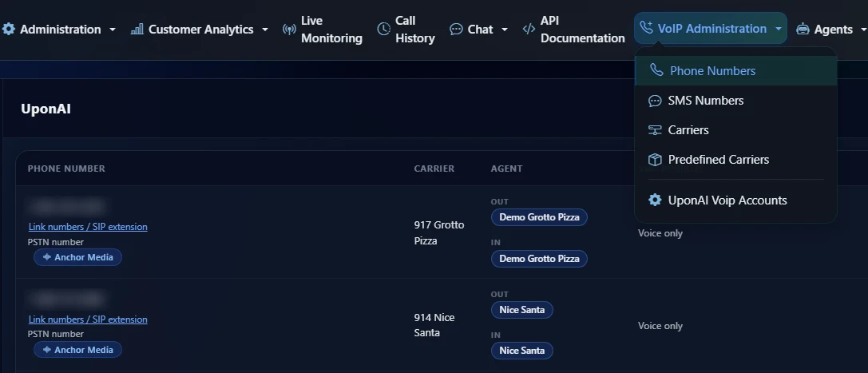The width and height of the screenshot is (868, 373).
Task: Select Phone Numbers from the menu
Action: pyautogui.click(x=735, y=71)
